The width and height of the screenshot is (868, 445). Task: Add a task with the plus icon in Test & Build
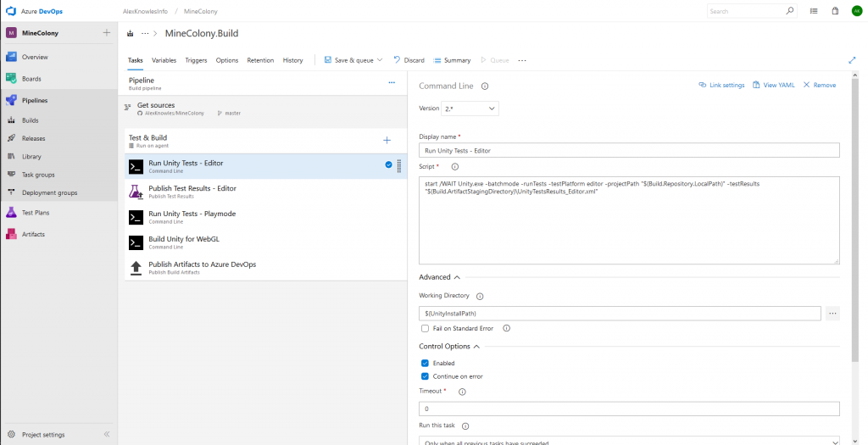click(387, 140)
